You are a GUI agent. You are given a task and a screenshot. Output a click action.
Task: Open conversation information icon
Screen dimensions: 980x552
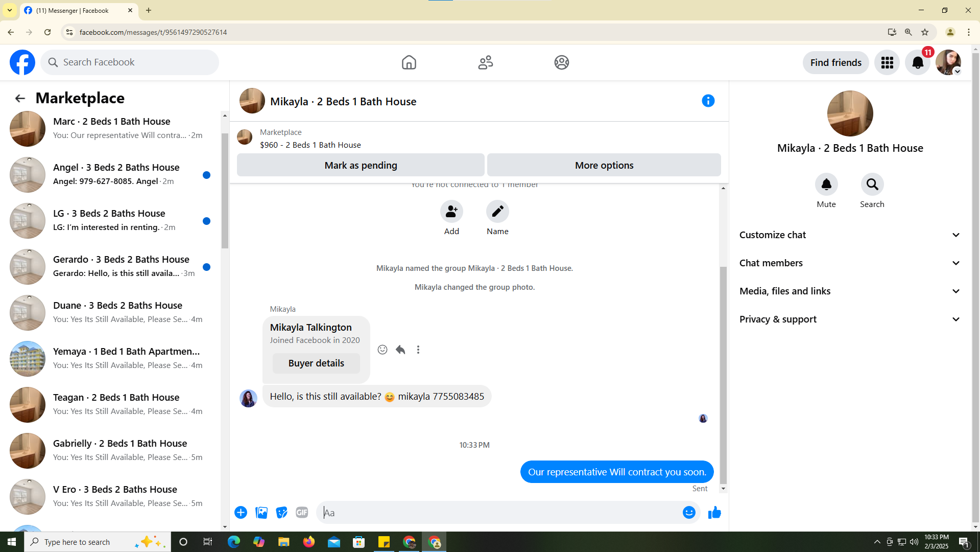(708, 101)
